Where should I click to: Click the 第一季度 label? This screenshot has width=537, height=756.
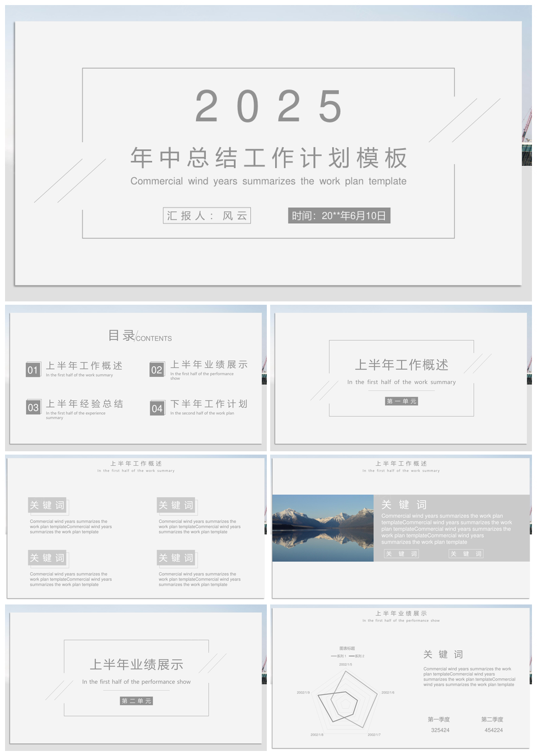[439, 720]
